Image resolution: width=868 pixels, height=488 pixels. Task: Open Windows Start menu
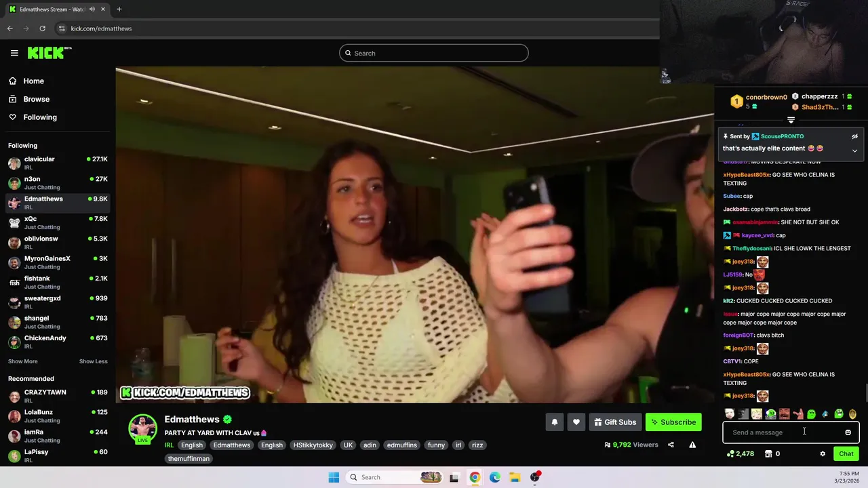tap(334, 477)
